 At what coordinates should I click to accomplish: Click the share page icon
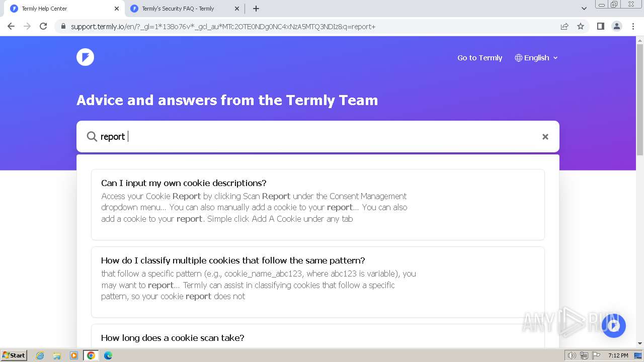tap(565, 26)
